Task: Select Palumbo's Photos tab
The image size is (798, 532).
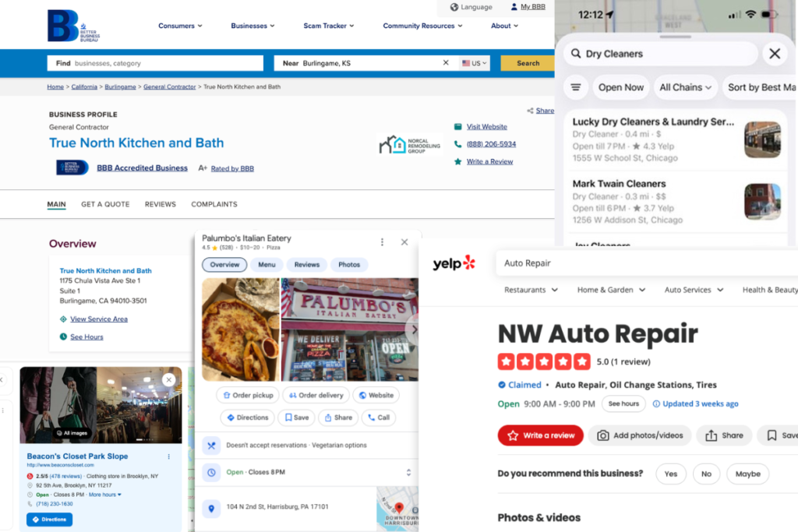Action: 349,265
